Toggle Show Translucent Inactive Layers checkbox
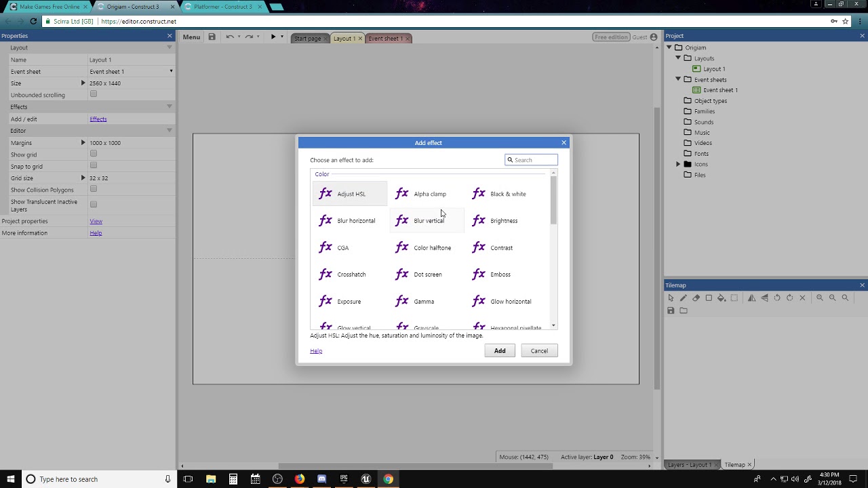This screenshot has height=488, width=868. pyautogui.click(x=94, y=204)
